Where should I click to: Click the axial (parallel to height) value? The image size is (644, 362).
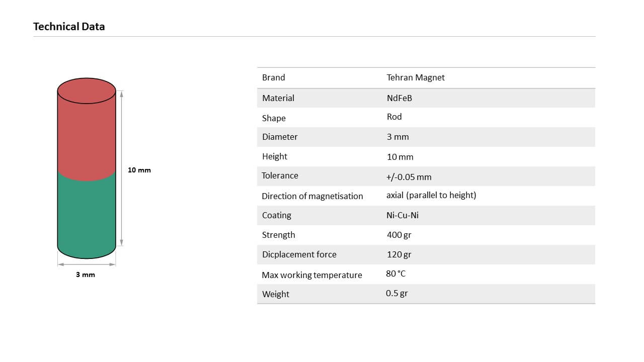431,195
